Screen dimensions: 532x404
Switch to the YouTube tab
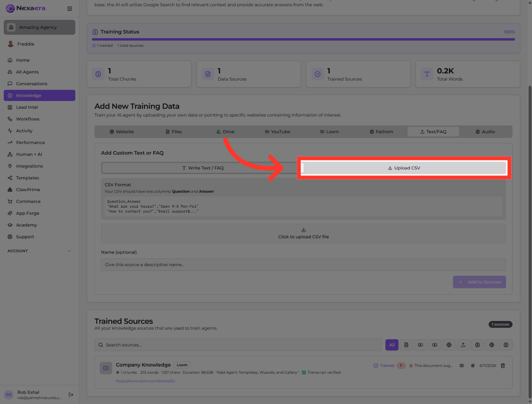coord(278,132)
